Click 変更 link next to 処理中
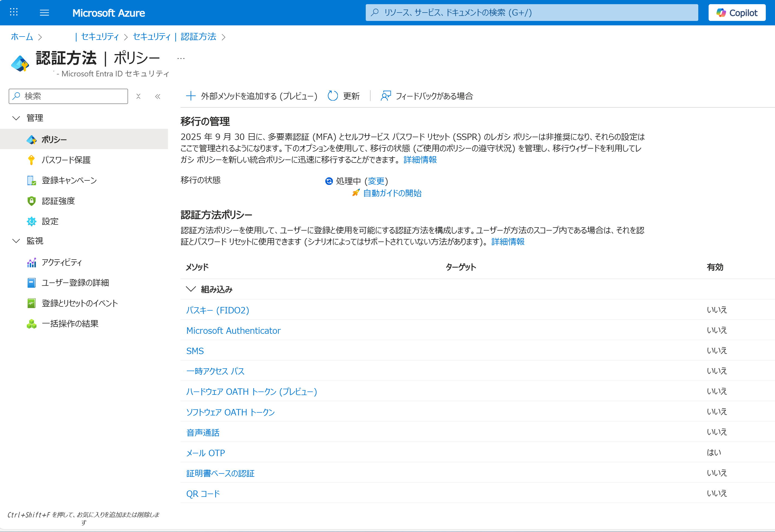Viewport: 775px width, 532px height. [x=376, y=181]
